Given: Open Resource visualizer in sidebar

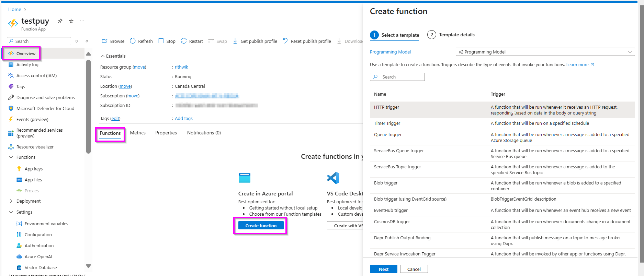Looking at the screenshot, I should (35, 147).
